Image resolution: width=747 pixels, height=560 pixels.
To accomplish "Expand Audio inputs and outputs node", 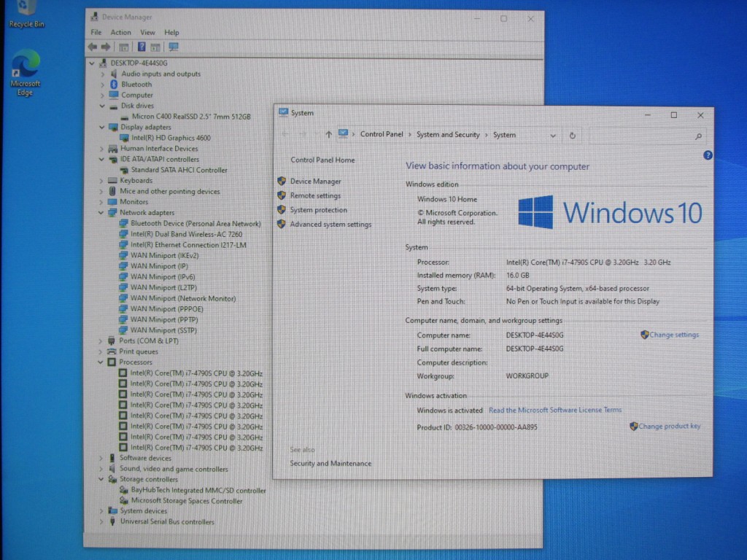I will tap(102, 74).
